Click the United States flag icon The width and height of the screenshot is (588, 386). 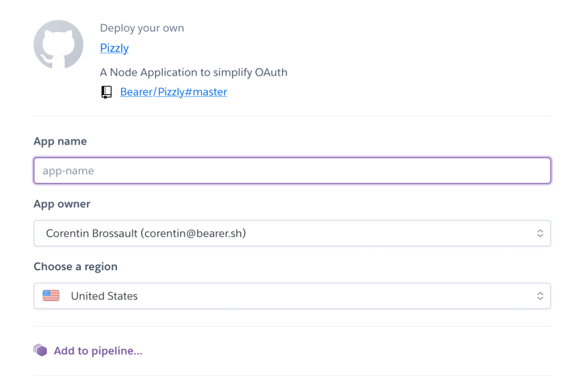(51, 296)
